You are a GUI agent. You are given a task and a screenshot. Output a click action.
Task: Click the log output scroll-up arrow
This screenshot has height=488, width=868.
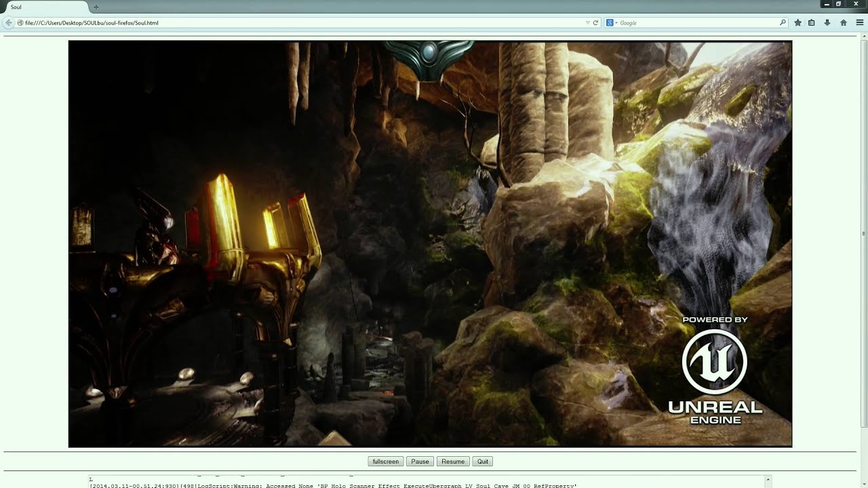pyautogui.click(x=768, y=480)
